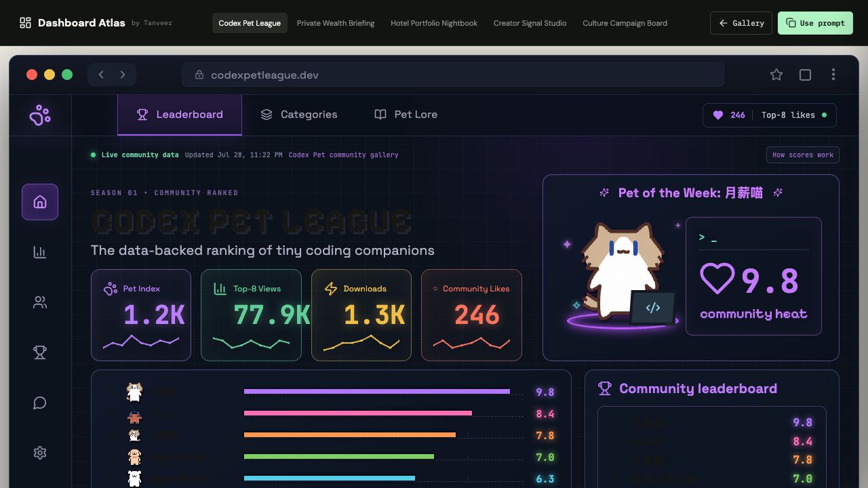
Task: Click the blue 6.3 score bar
Action: click(x=330, y=479)
